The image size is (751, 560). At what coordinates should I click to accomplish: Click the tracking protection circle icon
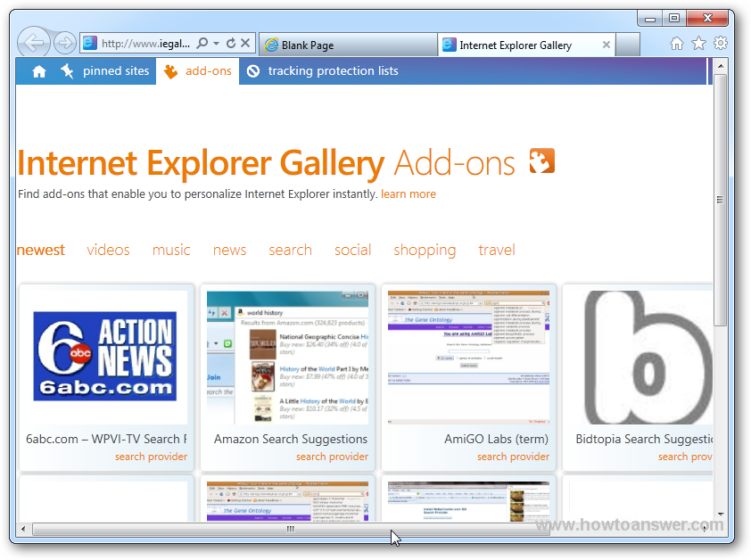(x=253, y=71)
